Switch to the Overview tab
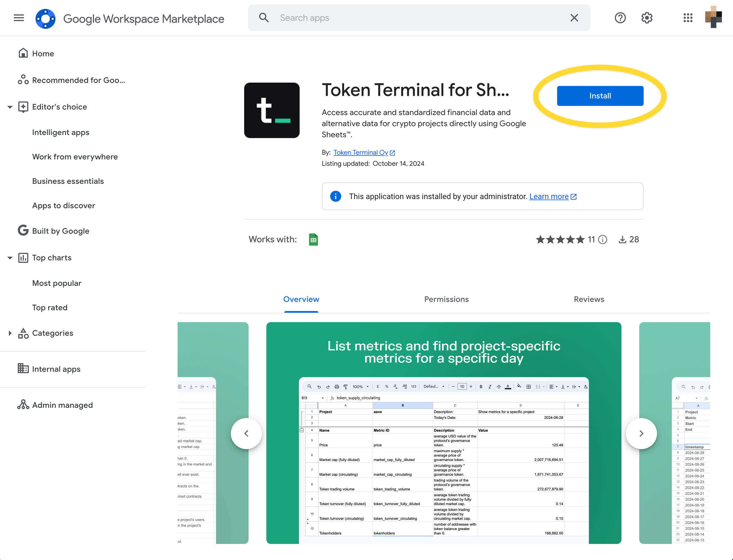The image size is (733, 560). click(301, 299)
